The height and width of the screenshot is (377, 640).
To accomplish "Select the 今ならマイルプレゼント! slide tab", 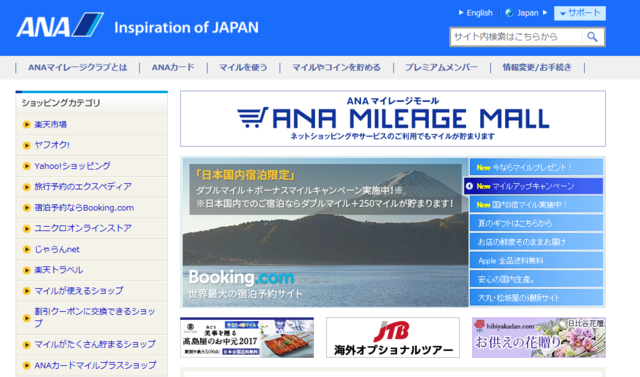I will tap(536, 167).
